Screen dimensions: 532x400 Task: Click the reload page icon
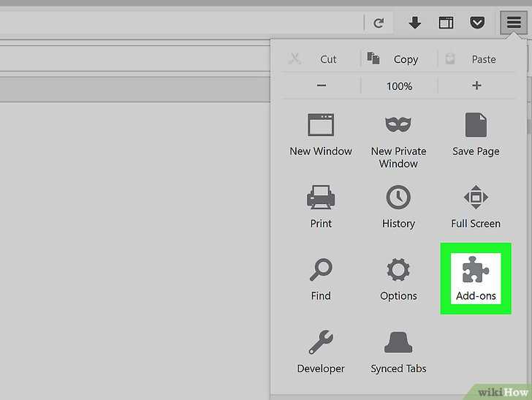click(379, 23)
